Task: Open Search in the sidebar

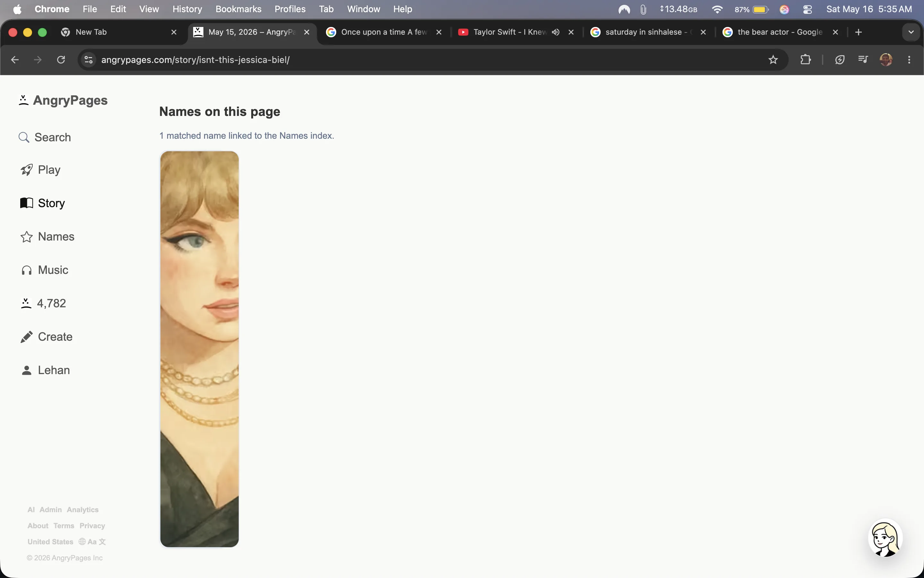Action: coord(45,137)
